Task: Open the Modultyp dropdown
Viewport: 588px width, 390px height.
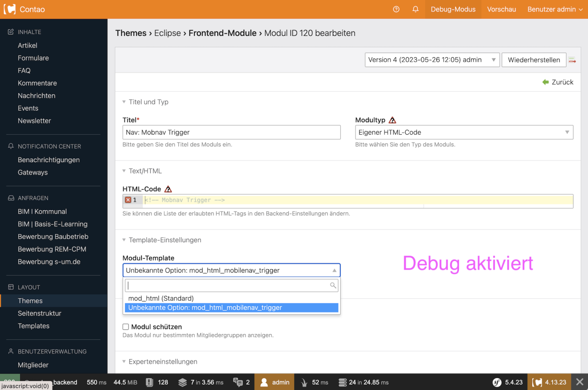Action: pyautogui.click(x=464, y=132)
